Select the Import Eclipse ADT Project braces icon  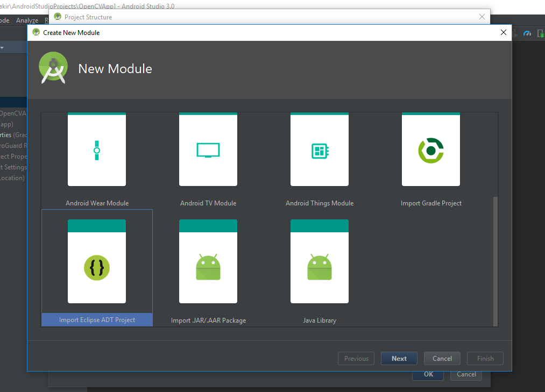[97, 268]
